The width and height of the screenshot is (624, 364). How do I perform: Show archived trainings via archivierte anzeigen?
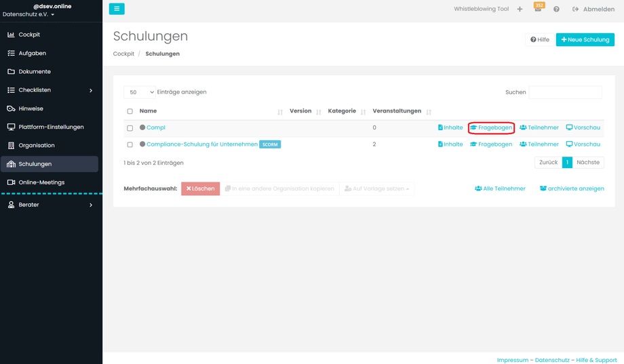pos(572,188)
